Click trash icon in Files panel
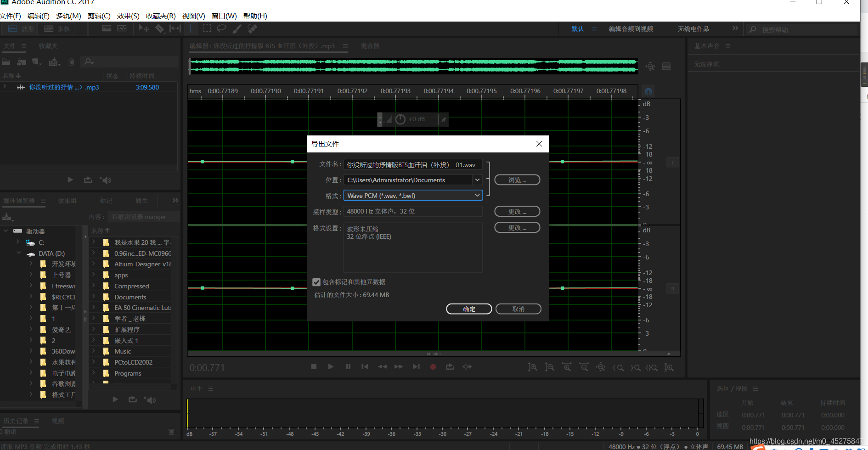This screenshot has height=450, width=868. tap(71, 62)
